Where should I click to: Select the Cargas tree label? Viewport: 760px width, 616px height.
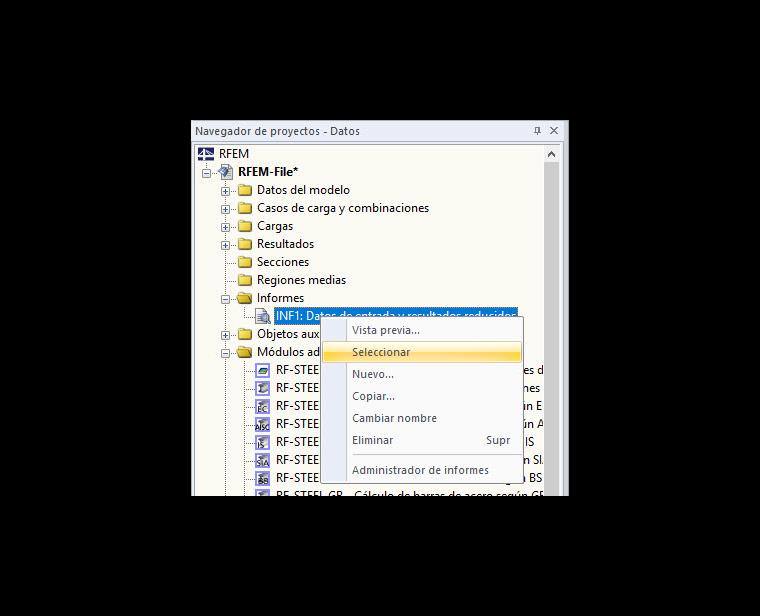point(275,226)
